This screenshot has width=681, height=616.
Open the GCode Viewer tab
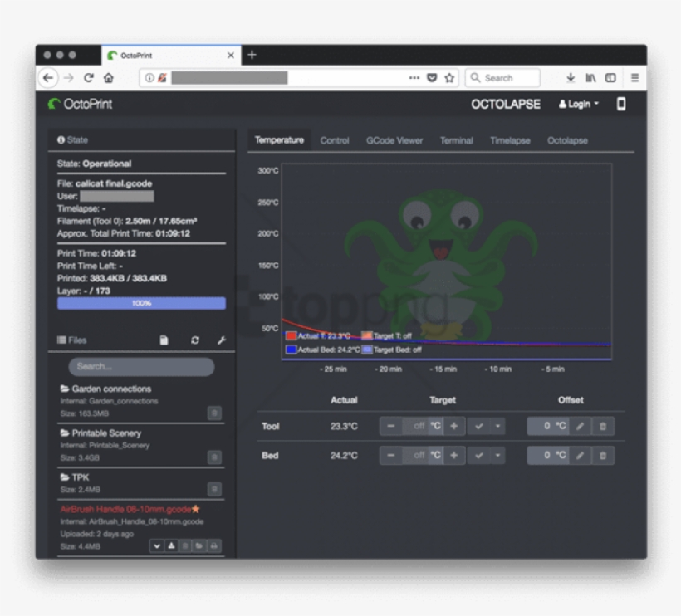[x=394, y=140]
